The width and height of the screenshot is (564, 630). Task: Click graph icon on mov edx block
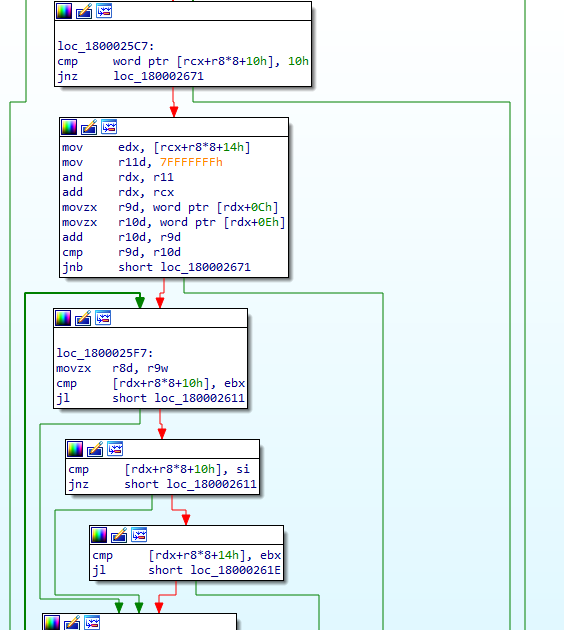(109, 127)
